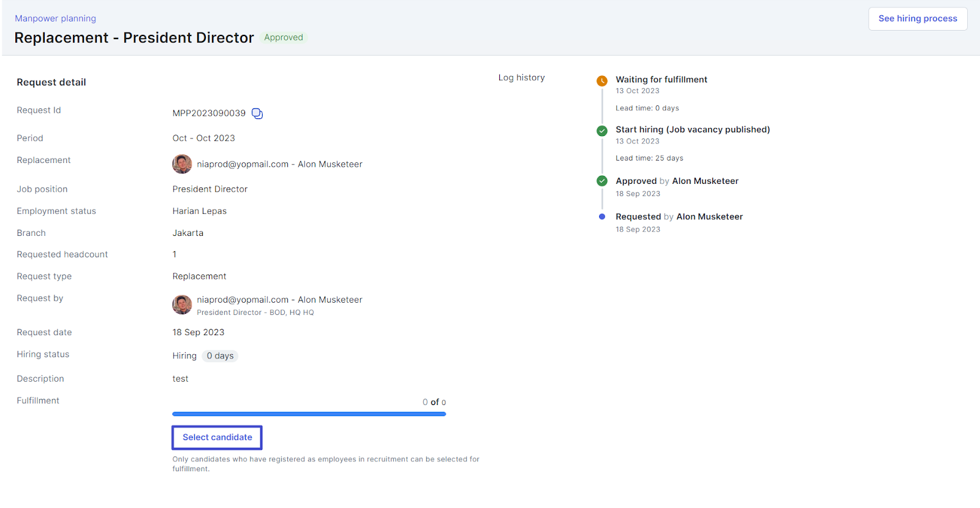Click the Start hiring (Job vacancy published) entry
The image size is (980, 508).
(692, 130)
